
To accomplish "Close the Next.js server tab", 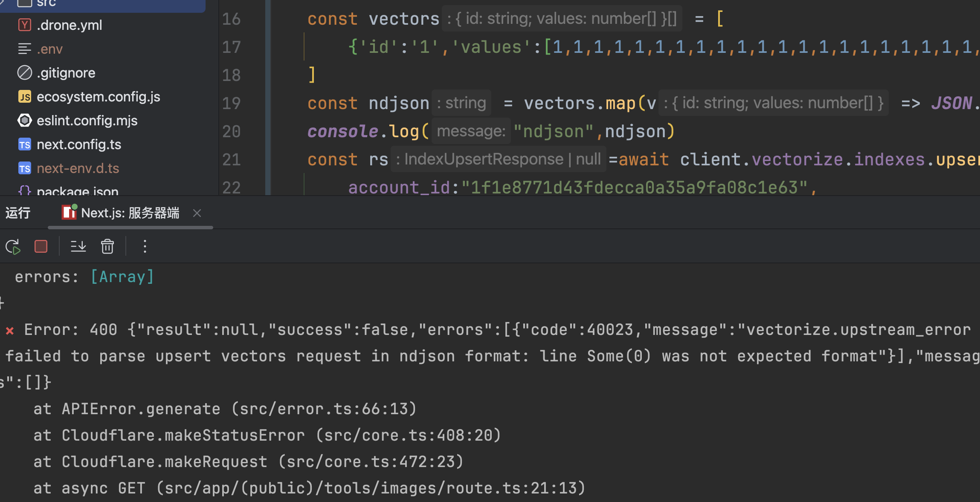I will point(197,213).
